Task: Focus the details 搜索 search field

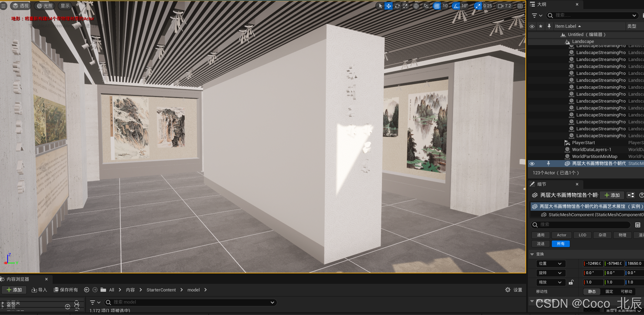Action: click(581, 225)
